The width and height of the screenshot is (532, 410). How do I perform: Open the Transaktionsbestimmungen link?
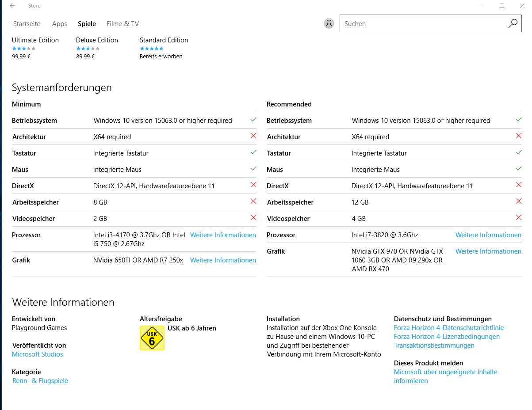pyautogui.click(x=434, y=345)
